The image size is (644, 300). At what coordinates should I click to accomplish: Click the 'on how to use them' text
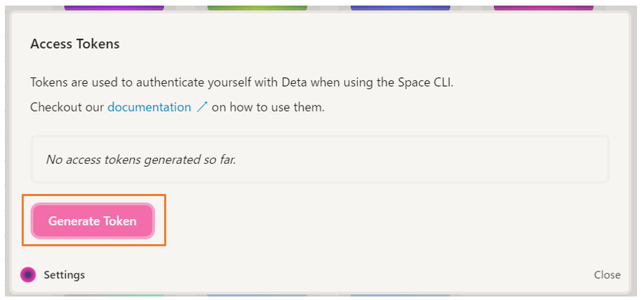[269, 107]
